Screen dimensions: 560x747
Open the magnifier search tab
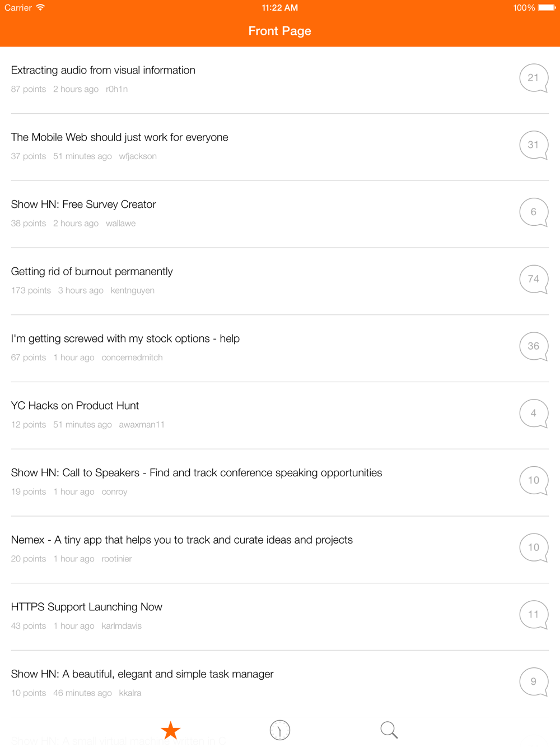(x=389, y=730)
